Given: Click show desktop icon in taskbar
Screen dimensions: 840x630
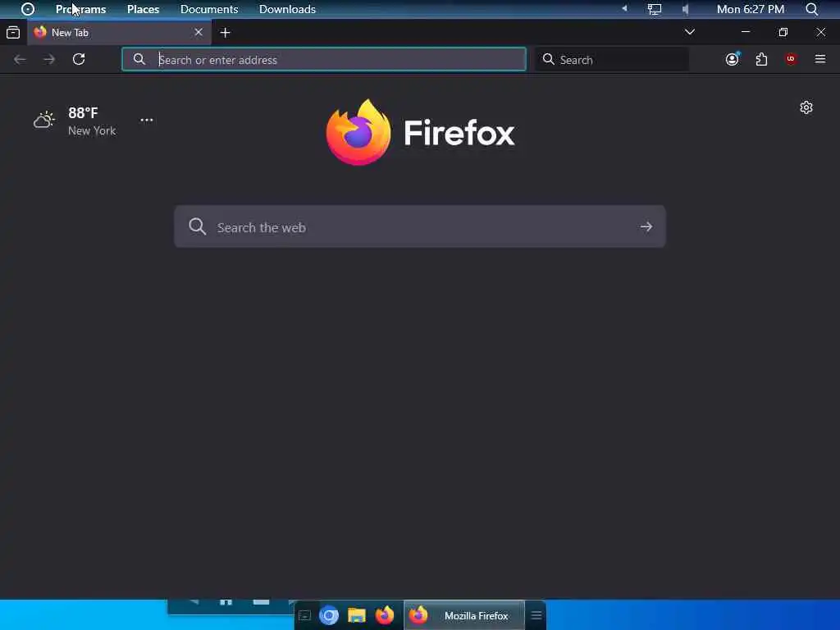Looking at the screenshot, I should click(x=305, y=615).
